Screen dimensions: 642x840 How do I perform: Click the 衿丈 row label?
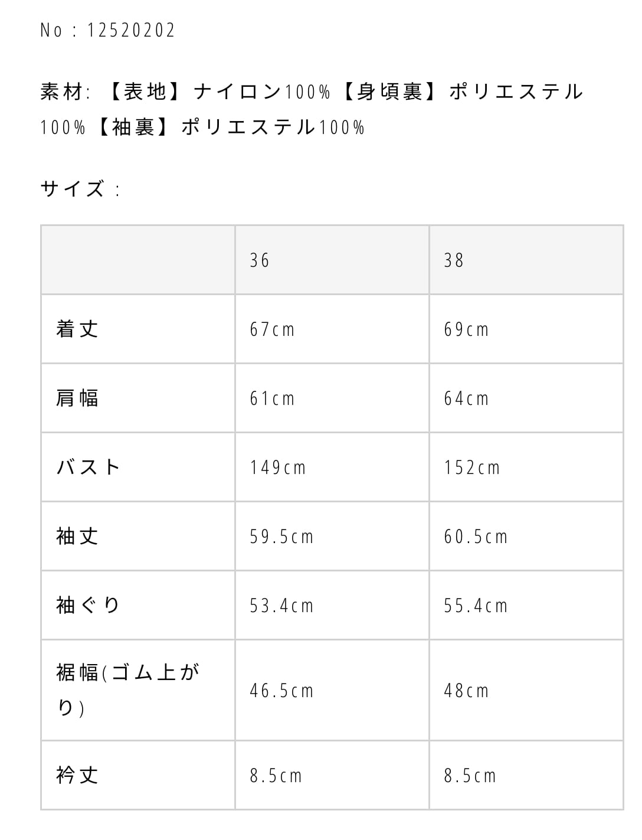[77, 774]
